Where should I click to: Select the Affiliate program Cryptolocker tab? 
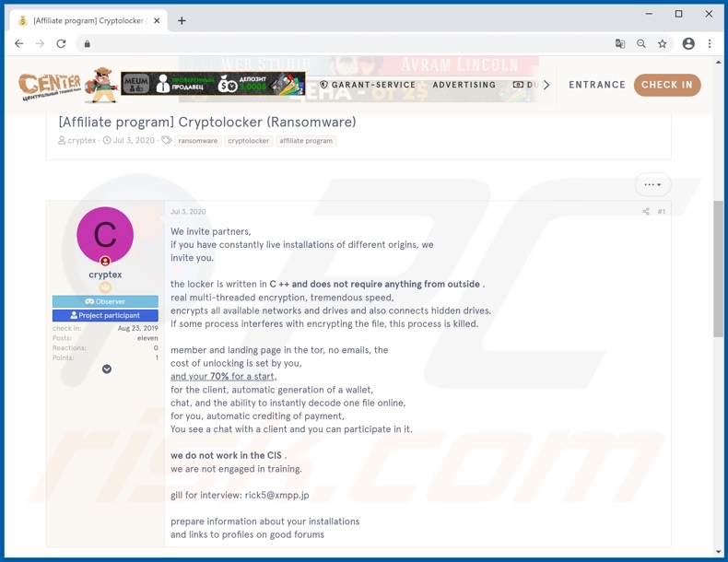[x=88, y=20]
